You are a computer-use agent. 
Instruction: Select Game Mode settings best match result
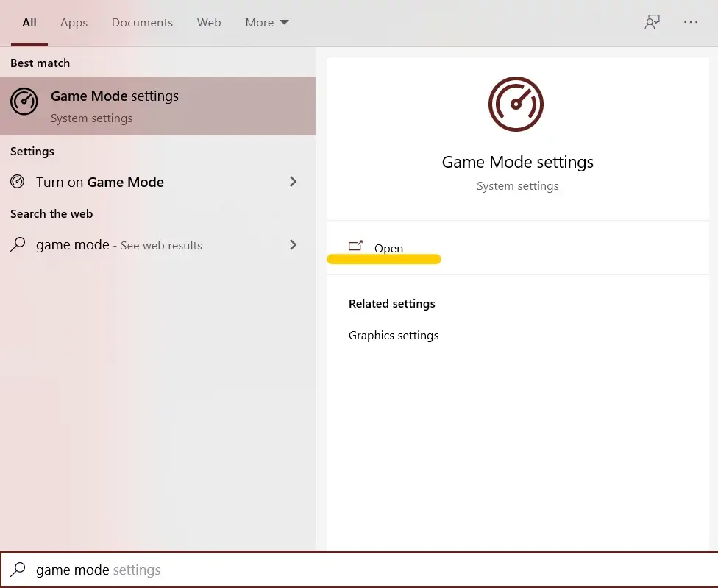[157, 106]
